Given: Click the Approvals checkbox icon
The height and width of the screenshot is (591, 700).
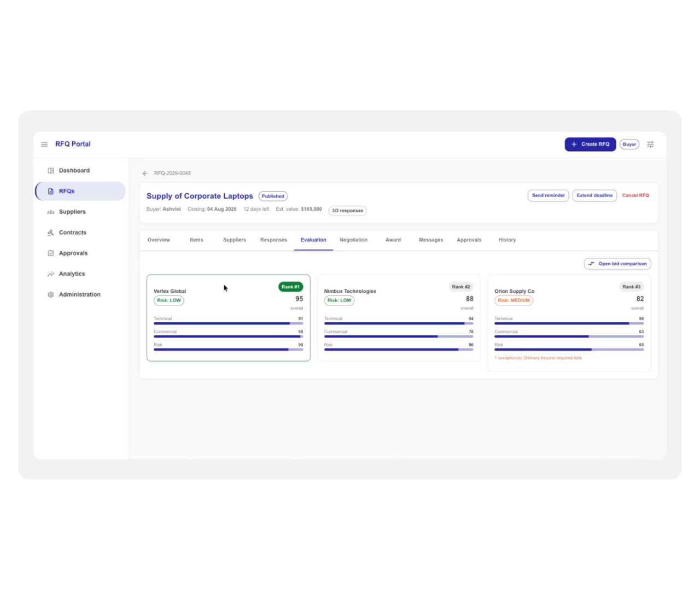Looking at the screenshot, I should tap(51, 253).
